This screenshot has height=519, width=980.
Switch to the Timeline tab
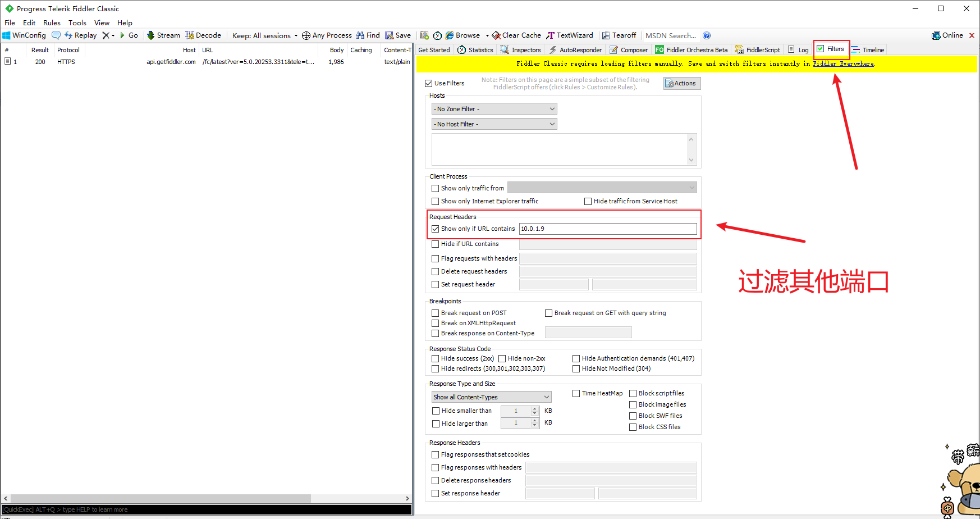868,50
